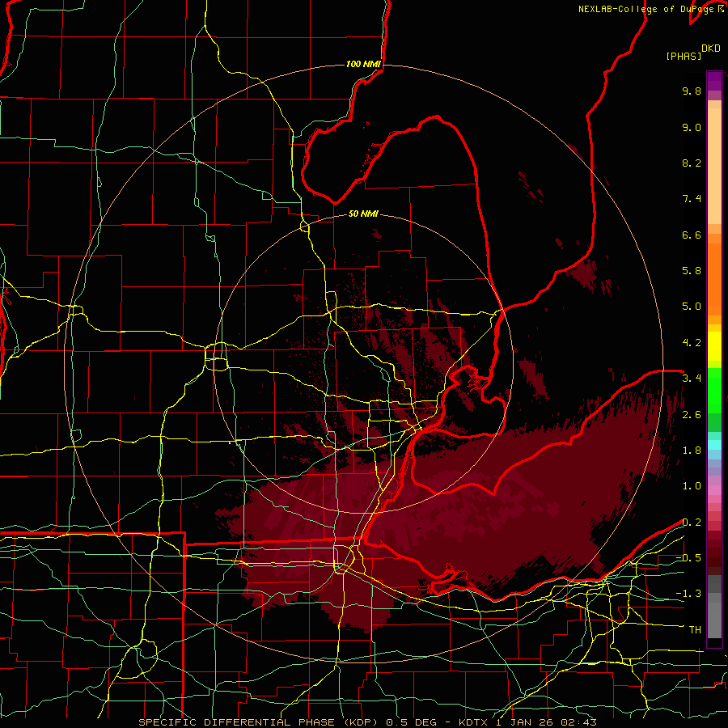Click the 5.8 color scale value

(x=692, y=271)
